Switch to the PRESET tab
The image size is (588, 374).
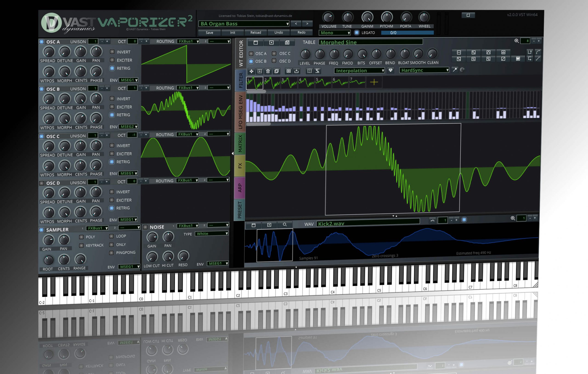point(240,210)
